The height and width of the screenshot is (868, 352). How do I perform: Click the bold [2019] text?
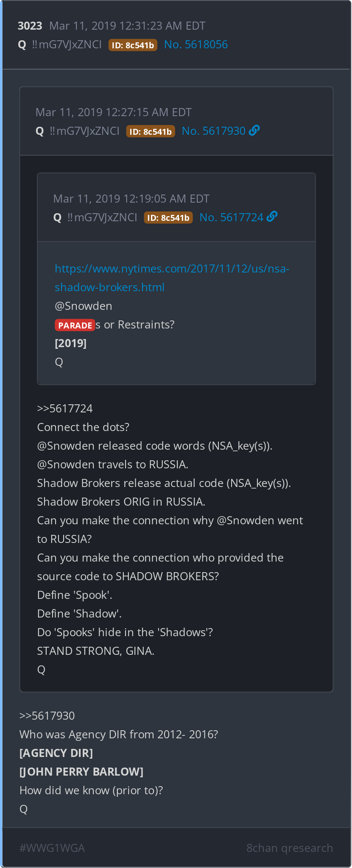[x=70, y=343]
